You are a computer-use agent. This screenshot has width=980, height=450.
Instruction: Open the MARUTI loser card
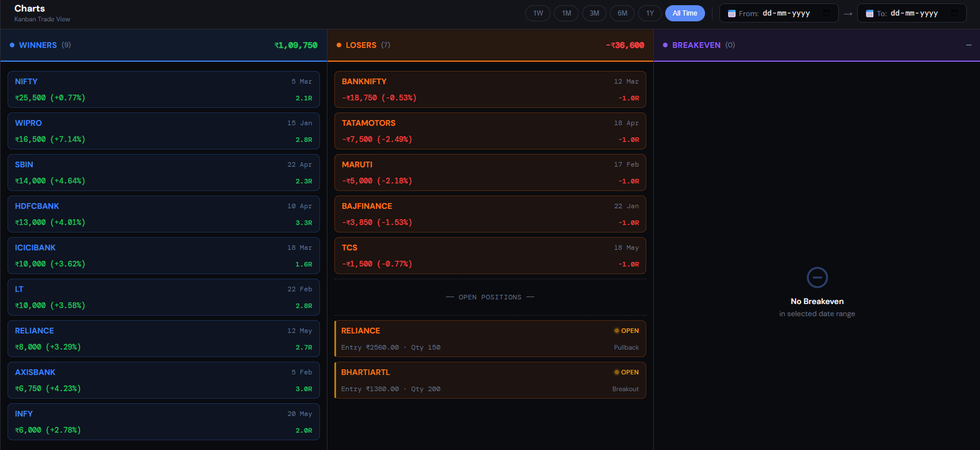tap(490, 172)
